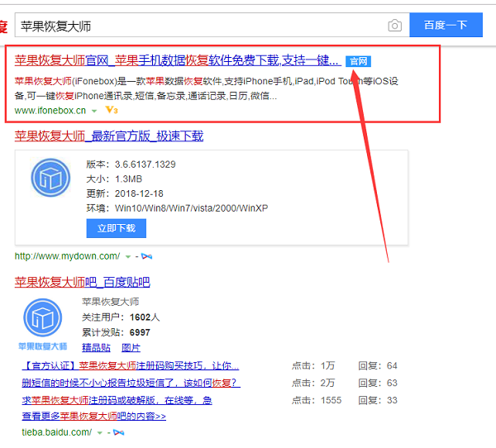This screenshot has width=496, height=448.
Task: Click the 立即下载 button
Action: 116,228
